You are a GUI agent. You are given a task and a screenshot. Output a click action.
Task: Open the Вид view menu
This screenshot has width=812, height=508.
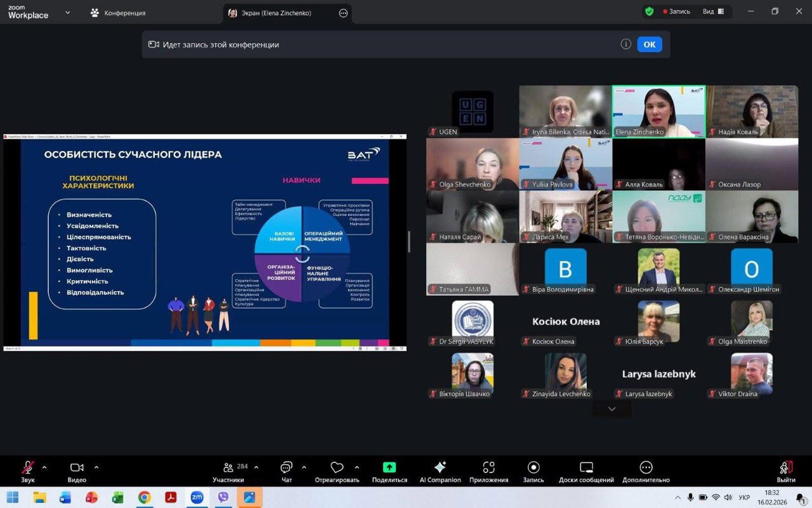point(713,11)
